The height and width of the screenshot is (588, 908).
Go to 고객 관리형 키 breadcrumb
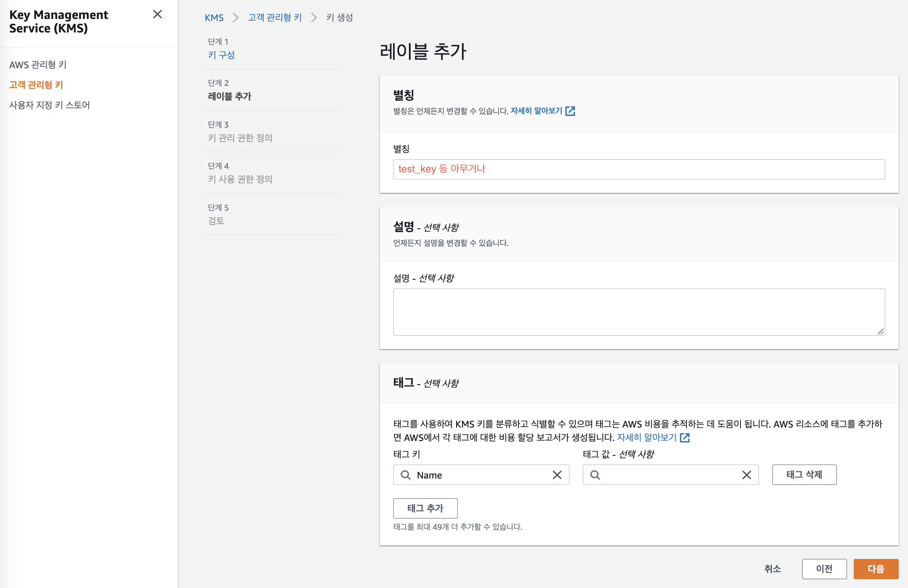[275, 18]
